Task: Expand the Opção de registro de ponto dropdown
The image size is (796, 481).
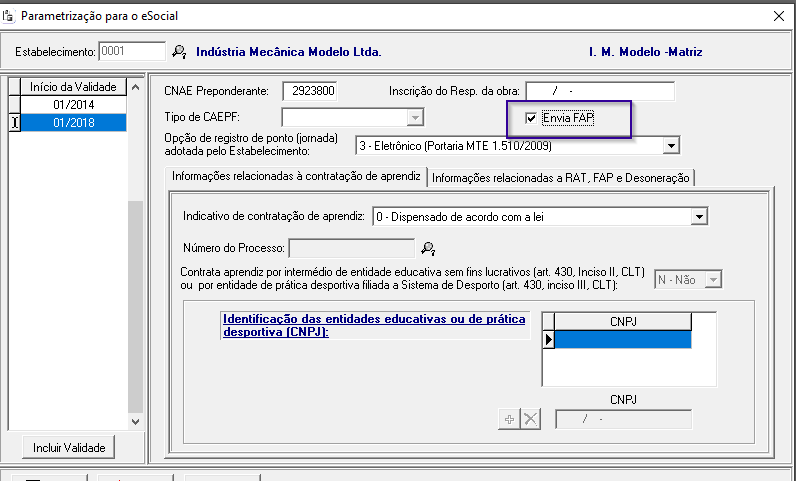Action: 671,146
